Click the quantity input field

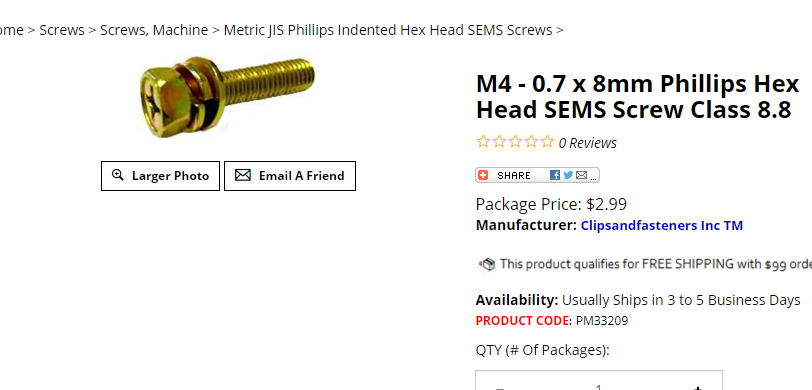[x=599, y=381]
